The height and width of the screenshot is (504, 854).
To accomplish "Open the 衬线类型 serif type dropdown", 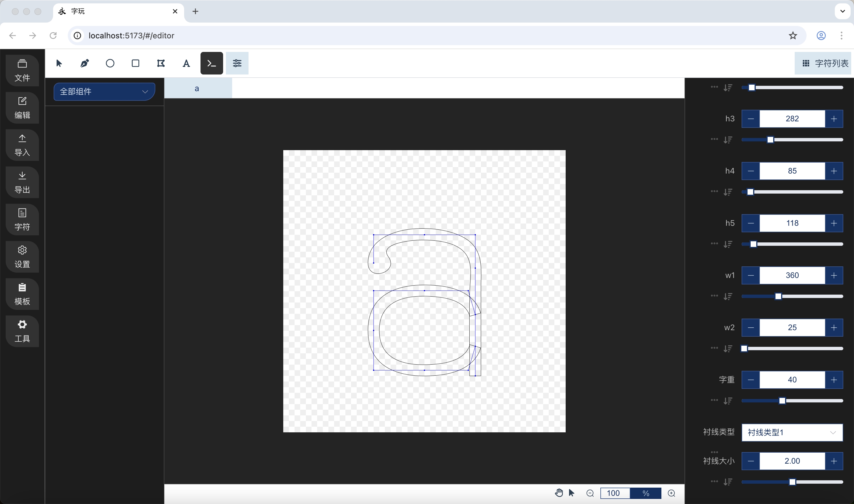I will [792, 432].
